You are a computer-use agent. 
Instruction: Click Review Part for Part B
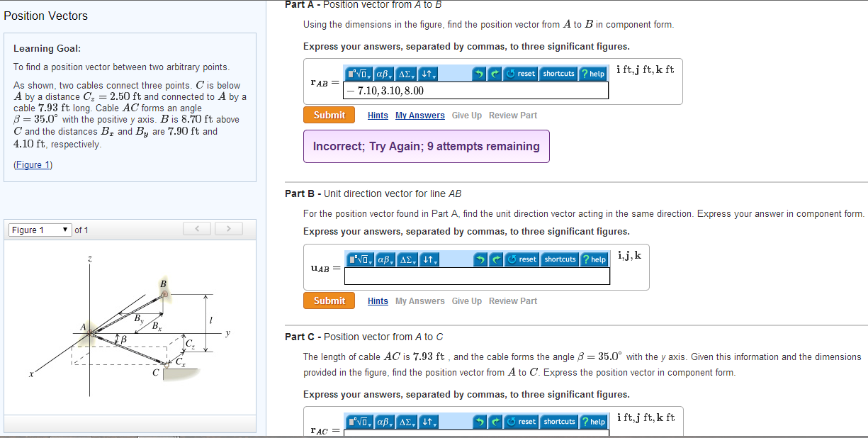(x=512, y=301)
